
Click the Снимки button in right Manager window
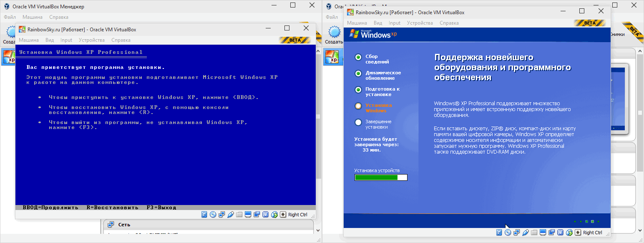click(x=618, y=35)
